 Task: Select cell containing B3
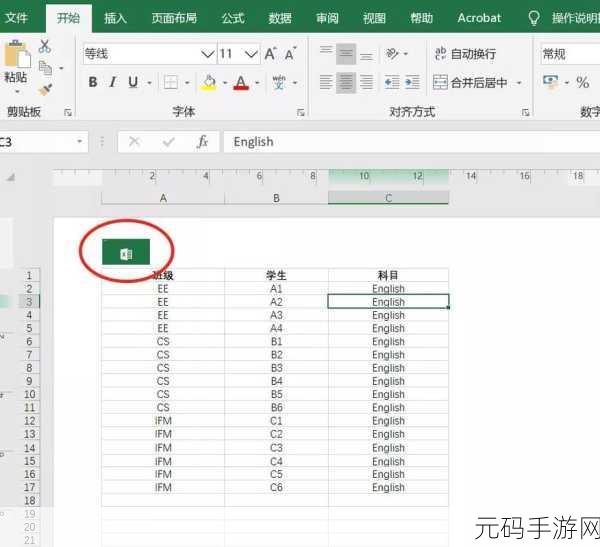276,368
